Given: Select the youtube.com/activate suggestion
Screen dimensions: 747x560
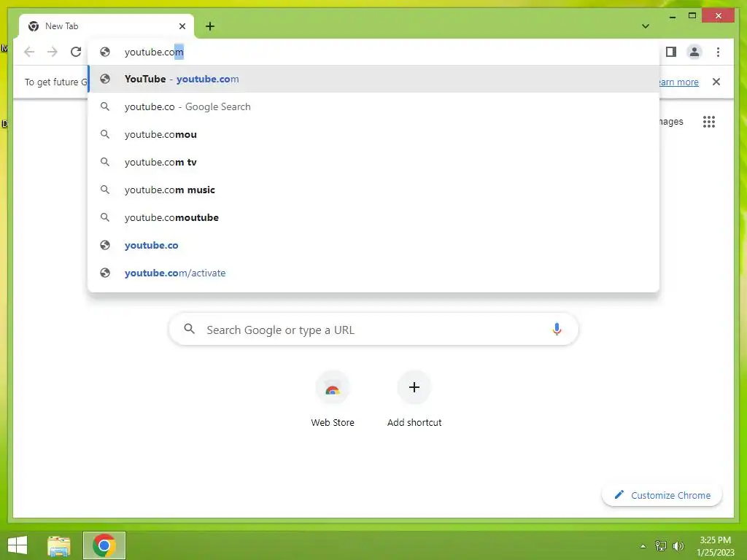Looking at the screenshot, I should [374, 273].
